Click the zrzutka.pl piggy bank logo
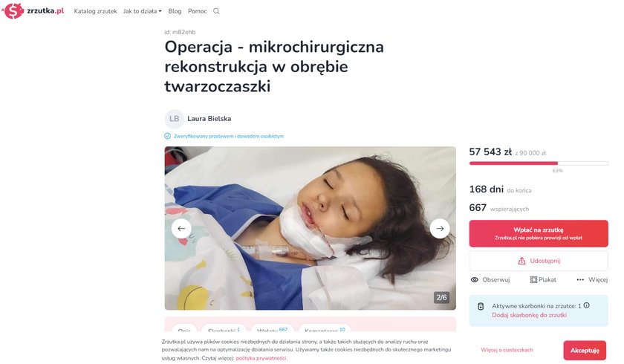624x364 pixels. coord(13,10)
